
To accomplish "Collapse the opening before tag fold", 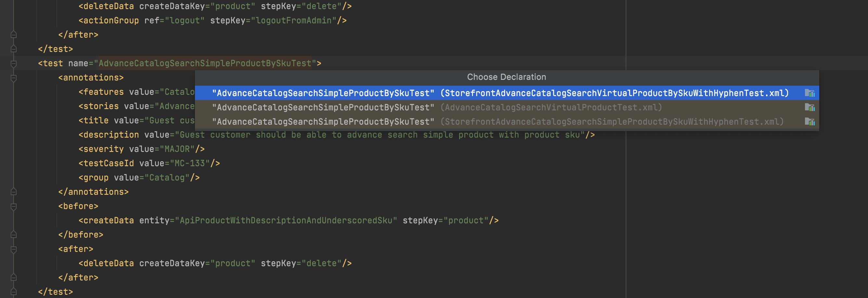I will click(x=13, y=206).
